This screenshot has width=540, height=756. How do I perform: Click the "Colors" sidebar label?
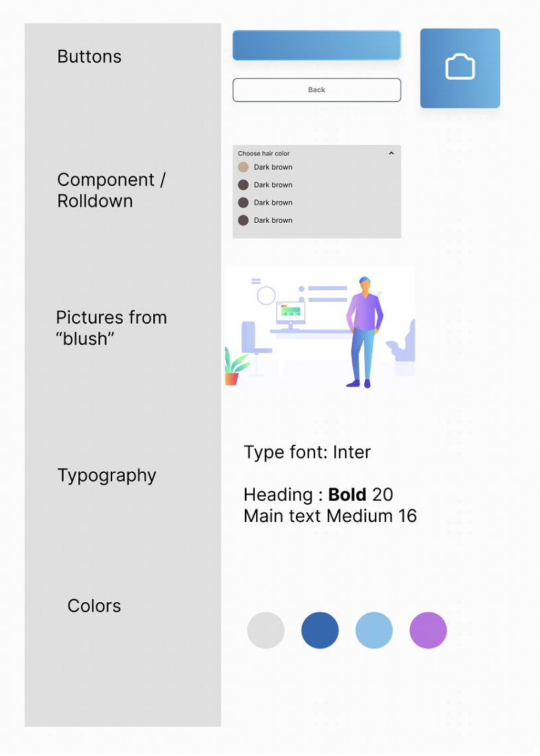[94, 606]
